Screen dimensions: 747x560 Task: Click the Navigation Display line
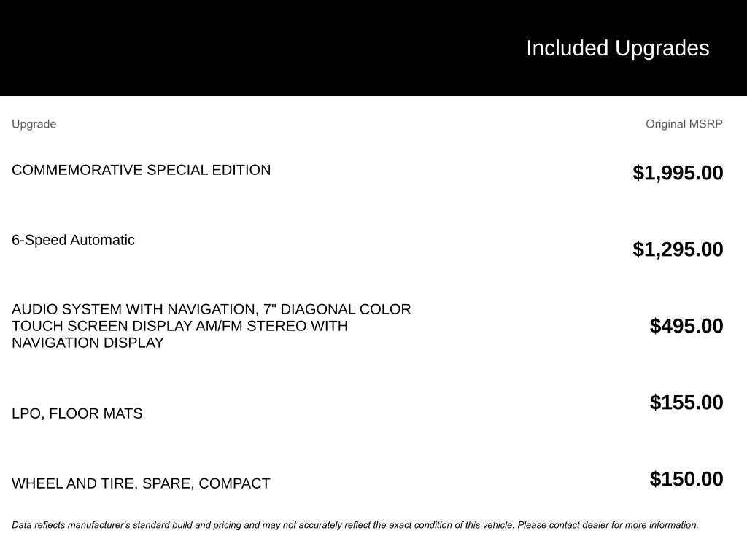(x=88, y=343)
